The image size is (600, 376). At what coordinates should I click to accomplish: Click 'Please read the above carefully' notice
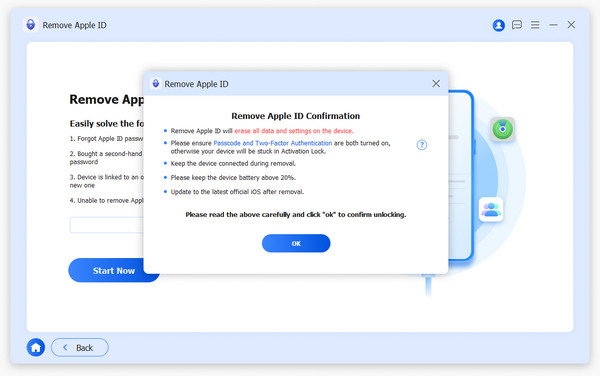(x=295, y=215)
